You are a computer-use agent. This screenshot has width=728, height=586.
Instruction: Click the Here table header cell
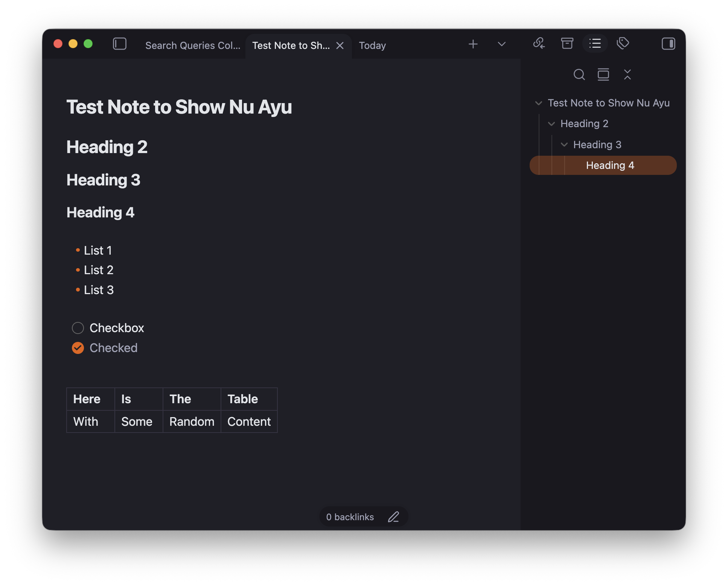point(91,399)
